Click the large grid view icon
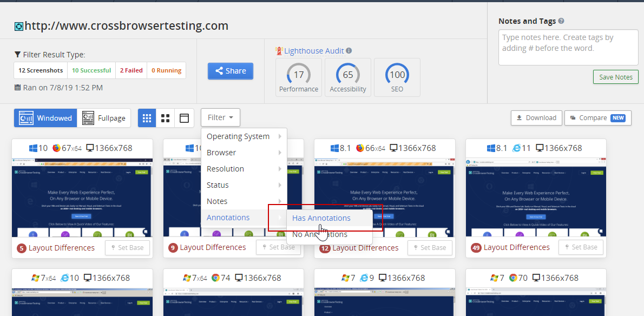The height and width of the screenshot is (316, 644). [166, 118]
